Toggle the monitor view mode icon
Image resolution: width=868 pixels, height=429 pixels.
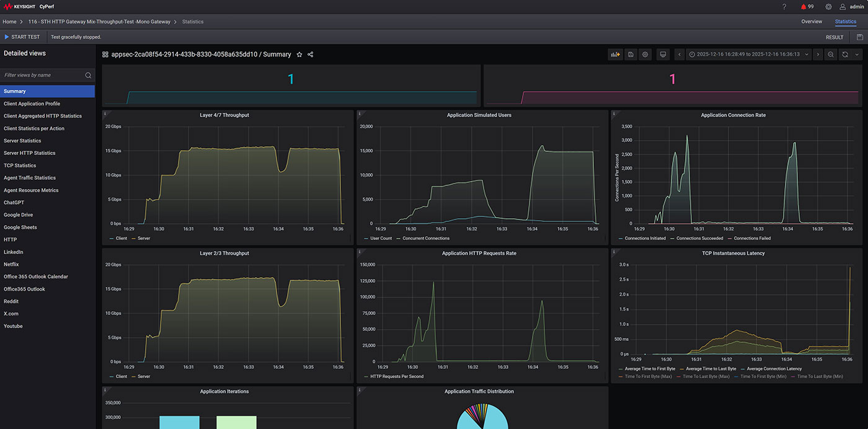coord(663,55)
